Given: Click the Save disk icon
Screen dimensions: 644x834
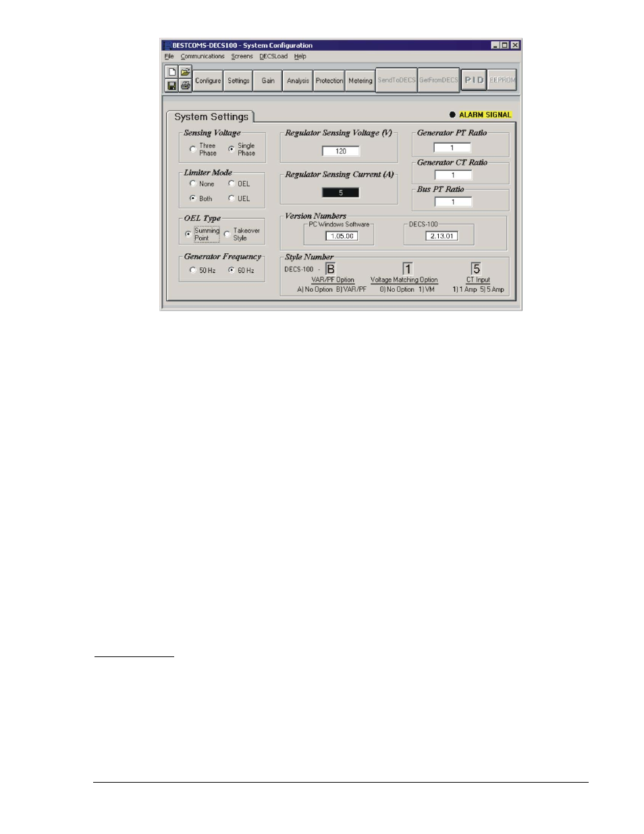Looking at the screenshot, I should coord(171,86).
